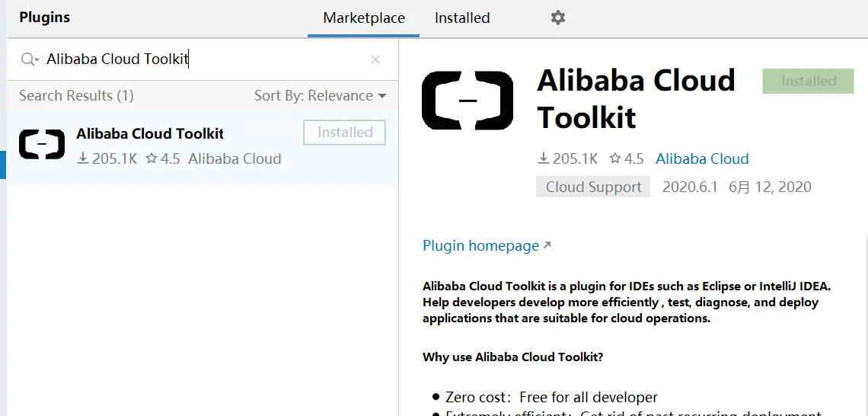Open the plugins settings gear menu

point(558,18)
